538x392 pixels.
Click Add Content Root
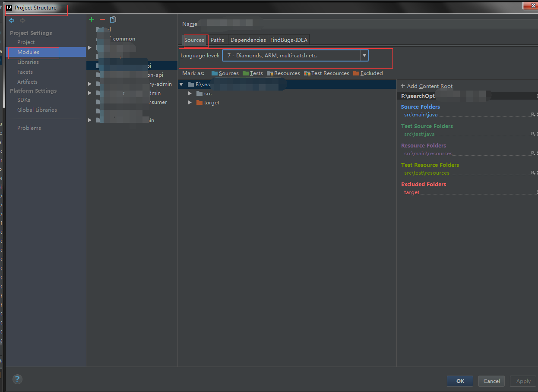coord(427,86)
